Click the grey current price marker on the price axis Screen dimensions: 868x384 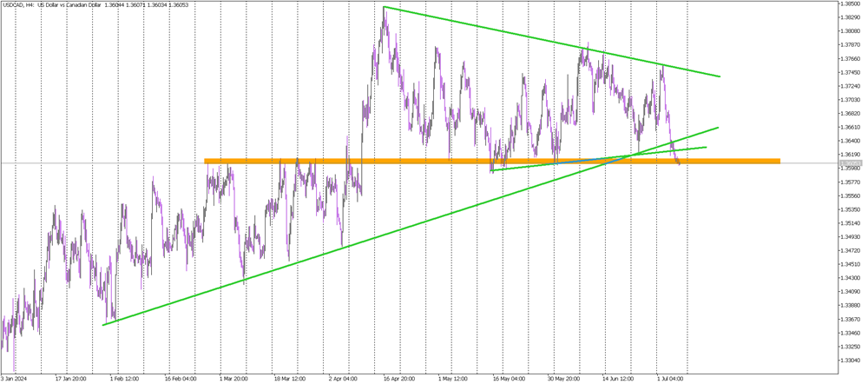852,163
